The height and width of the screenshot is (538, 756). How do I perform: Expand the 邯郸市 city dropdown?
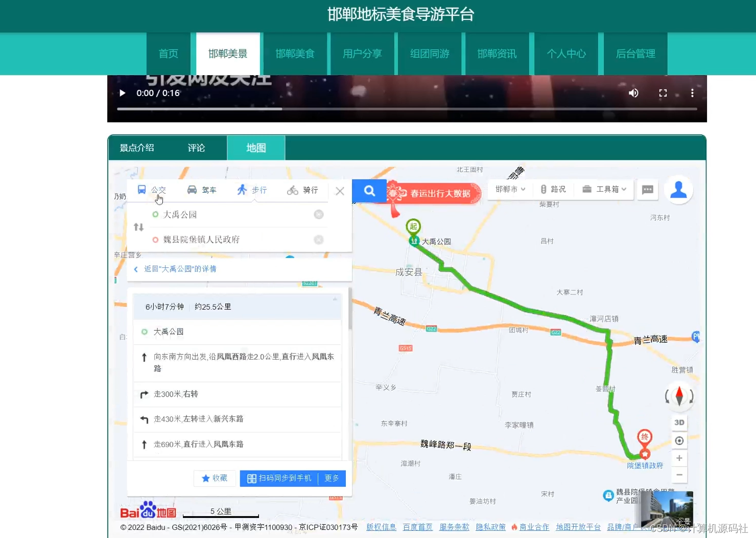tap(509, 189)
